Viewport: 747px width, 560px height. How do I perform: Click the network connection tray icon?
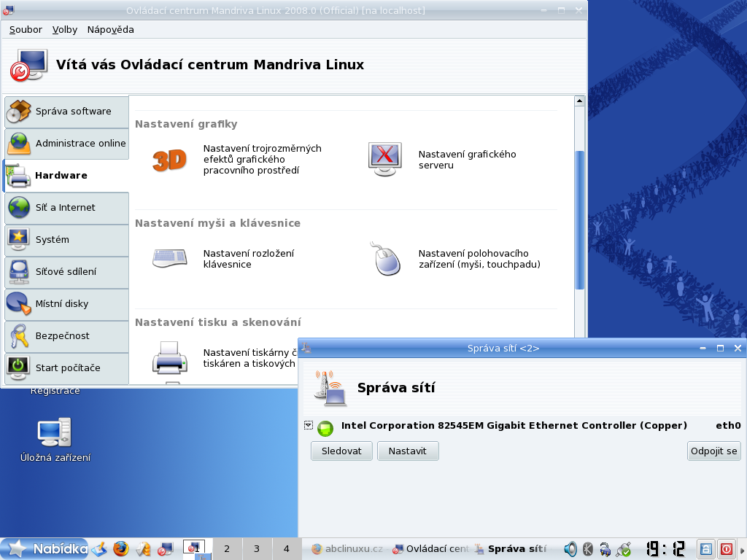pyautogui.click(x=623, y=549)
